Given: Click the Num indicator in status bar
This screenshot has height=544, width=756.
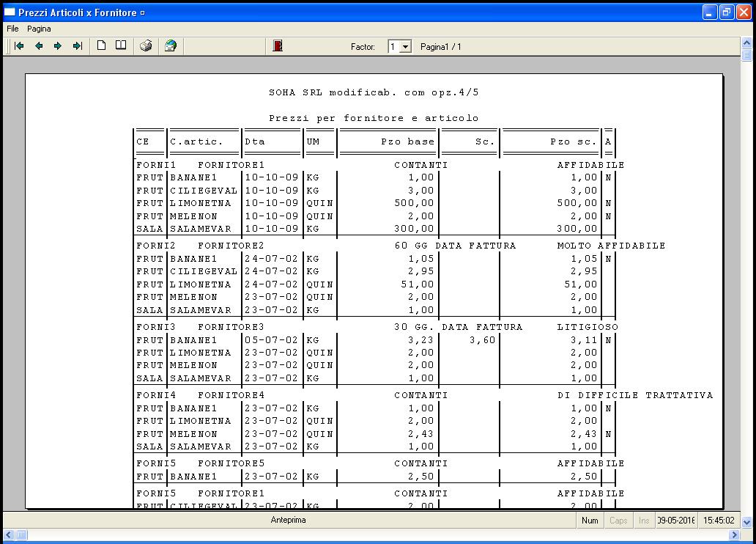Looking at the screenshot, I should [590, 520].
